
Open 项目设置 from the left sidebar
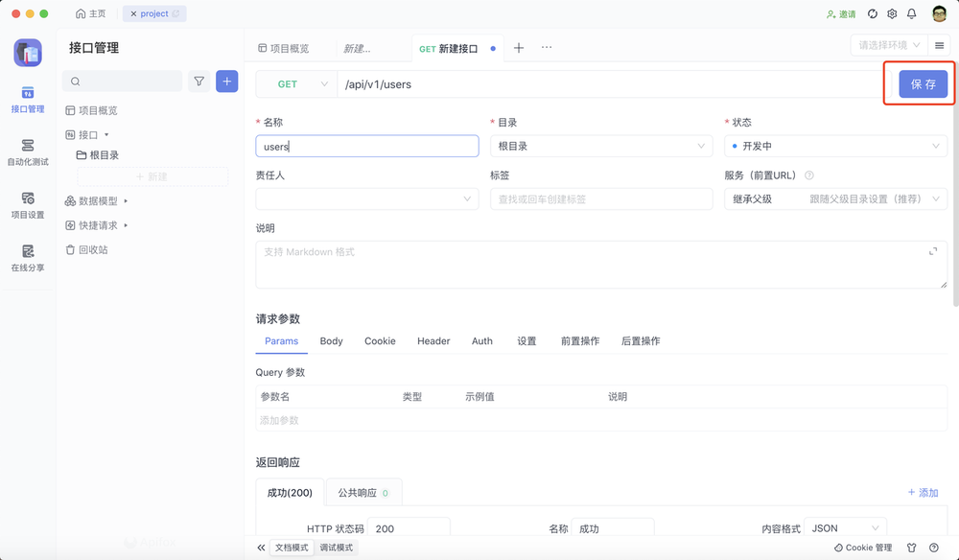(x=27, y=206)
